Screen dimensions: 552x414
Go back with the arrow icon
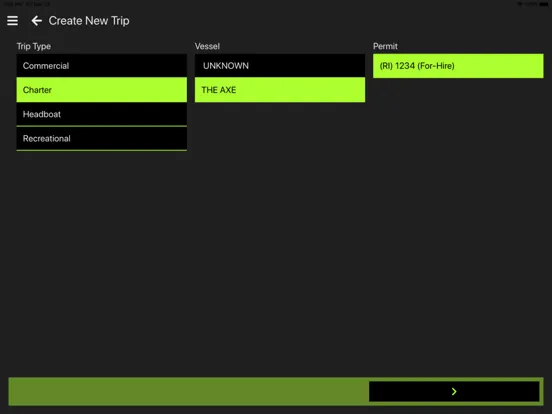click(37, 21)
